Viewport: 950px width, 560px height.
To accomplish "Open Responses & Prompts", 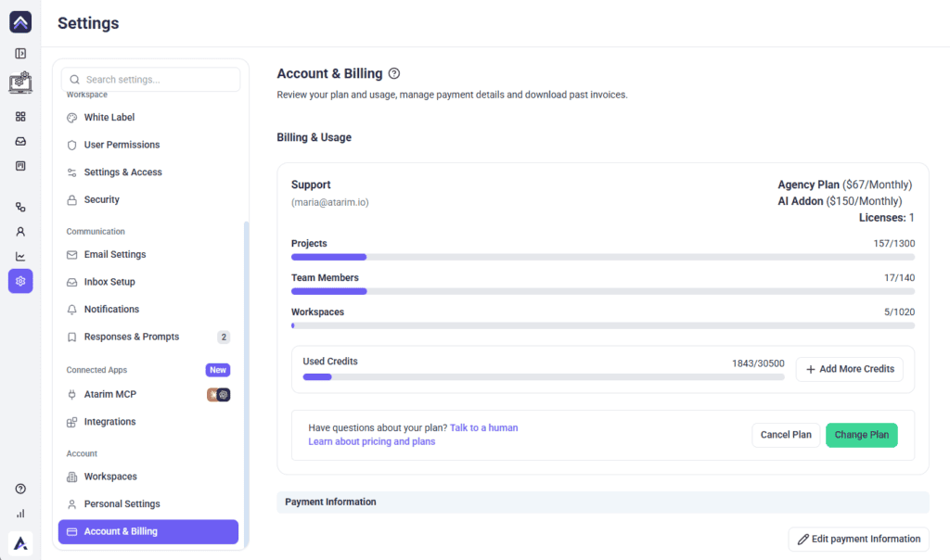I will 148,337.
